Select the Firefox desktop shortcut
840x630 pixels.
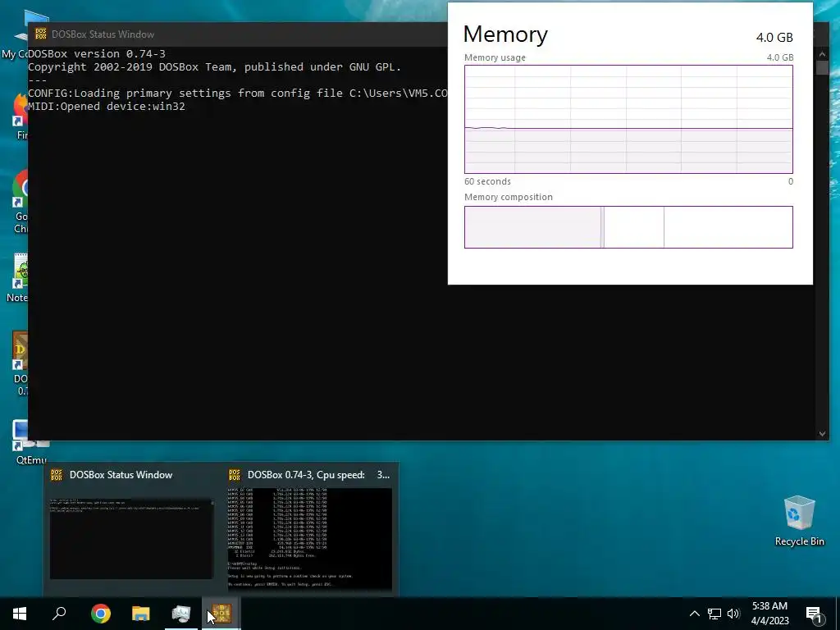(x=21, y=116)
